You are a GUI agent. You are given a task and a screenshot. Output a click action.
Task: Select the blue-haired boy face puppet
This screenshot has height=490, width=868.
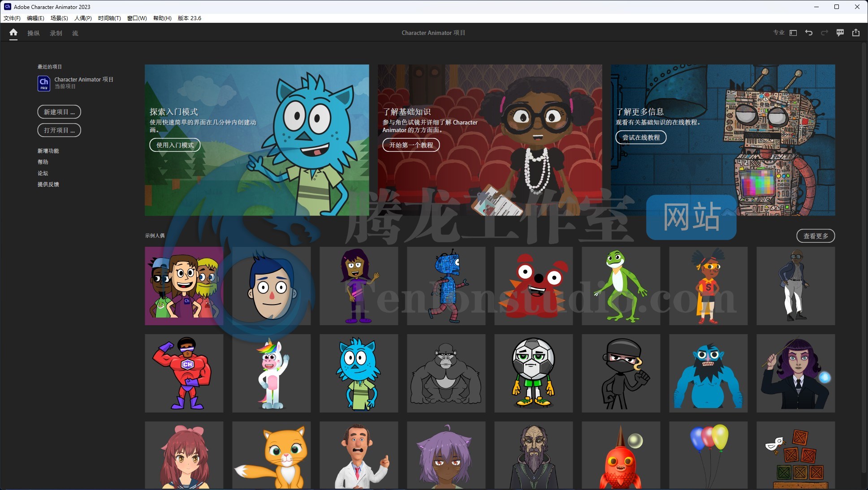point(272,286)
